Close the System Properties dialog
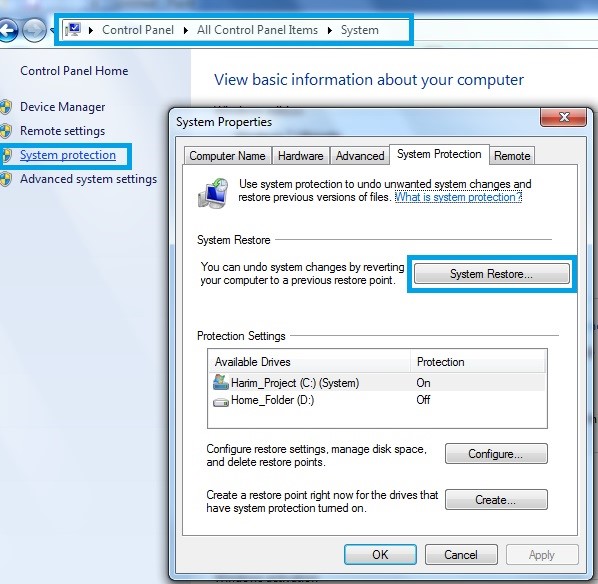 [563, 117]
